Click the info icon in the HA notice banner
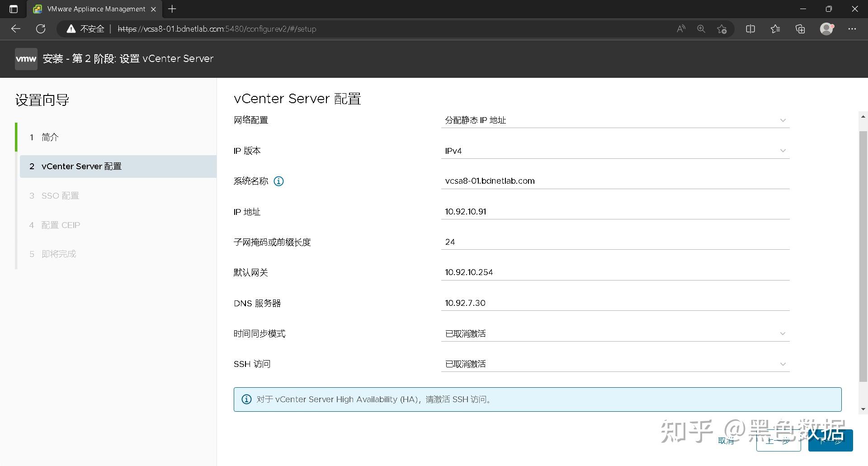 click(x=246, y=399)
